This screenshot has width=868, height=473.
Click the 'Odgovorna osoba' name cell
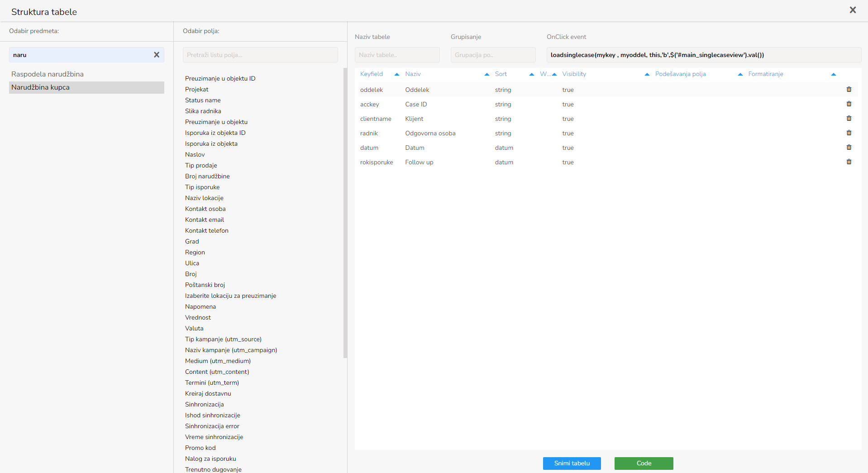click(430, 134)
